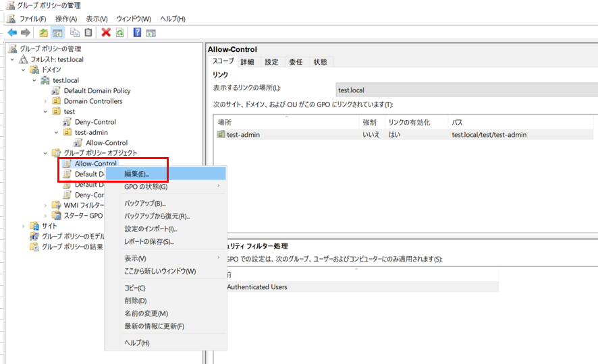Click the ドメイン node icon
The image size is (598, 364).
(x=34, y=69)
